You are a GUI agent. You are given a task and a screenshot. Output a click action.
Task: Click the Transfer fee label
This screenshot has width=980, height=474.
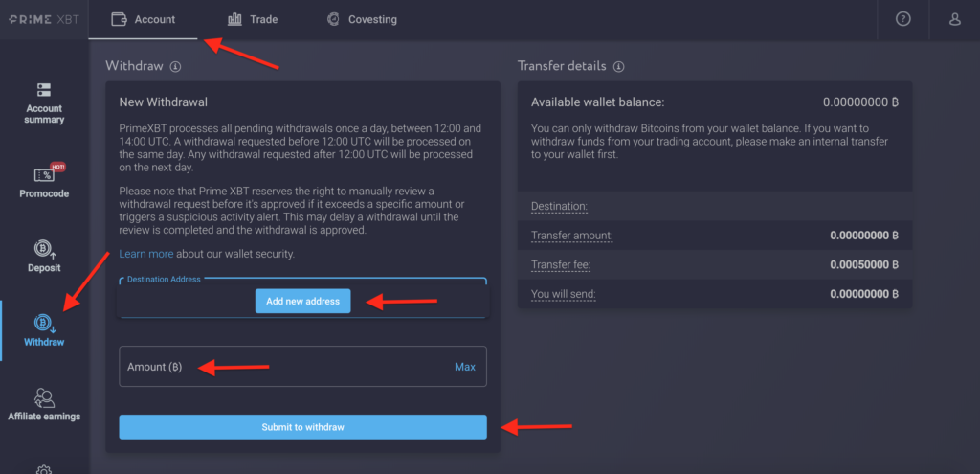pos(561,264)
